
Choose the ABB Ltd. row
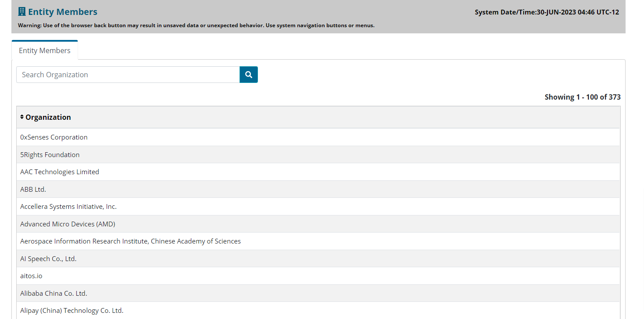[318, 189]
